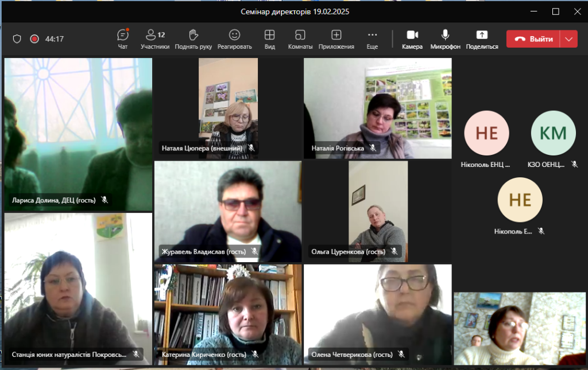The width and height of the screenshot is (588, 370).
Task: Click the red recording indicator
Action: pyautogui.click(x=34, y=39)
